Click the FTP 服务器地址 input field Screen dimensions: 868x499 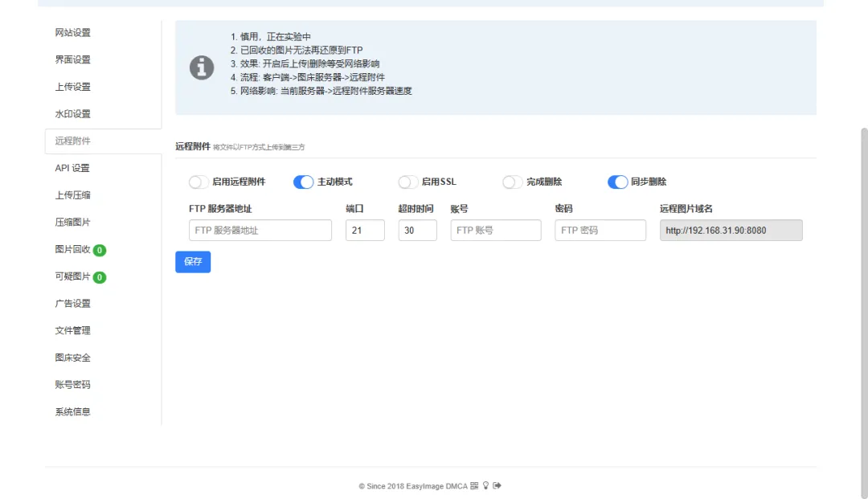click(260, 231)
